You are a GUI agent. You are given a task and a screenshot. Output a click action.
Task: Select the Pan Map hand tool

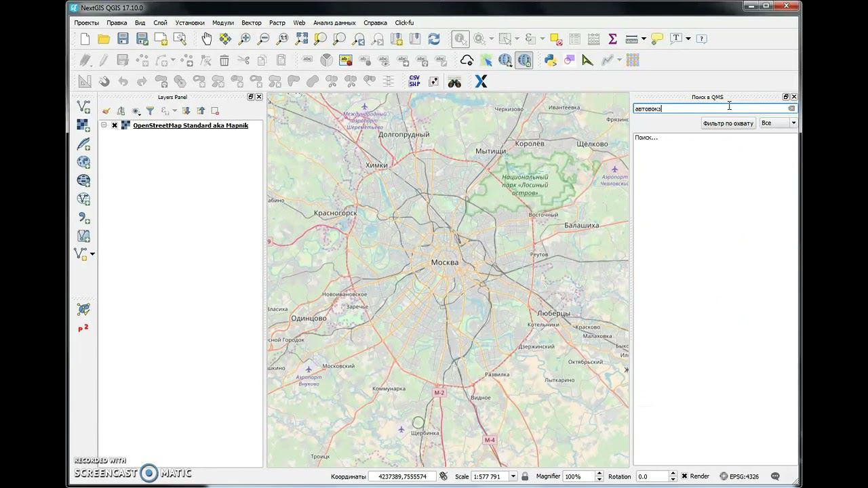[206, 39]
